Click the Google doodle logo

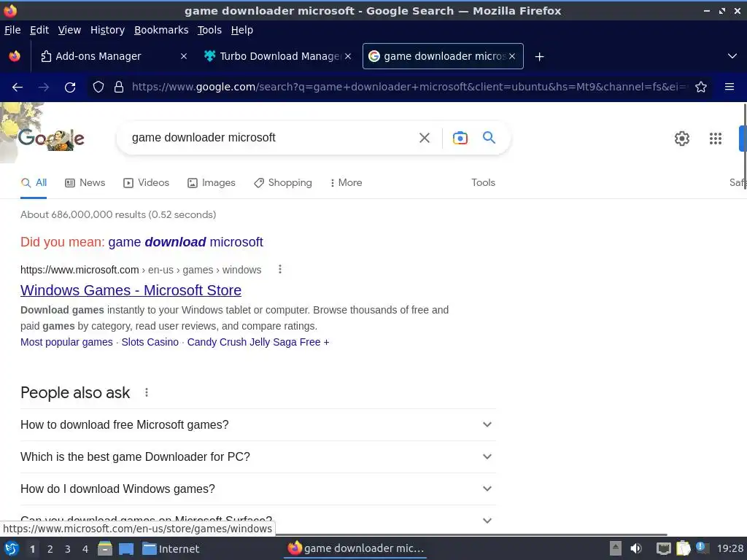click(51, 138)
